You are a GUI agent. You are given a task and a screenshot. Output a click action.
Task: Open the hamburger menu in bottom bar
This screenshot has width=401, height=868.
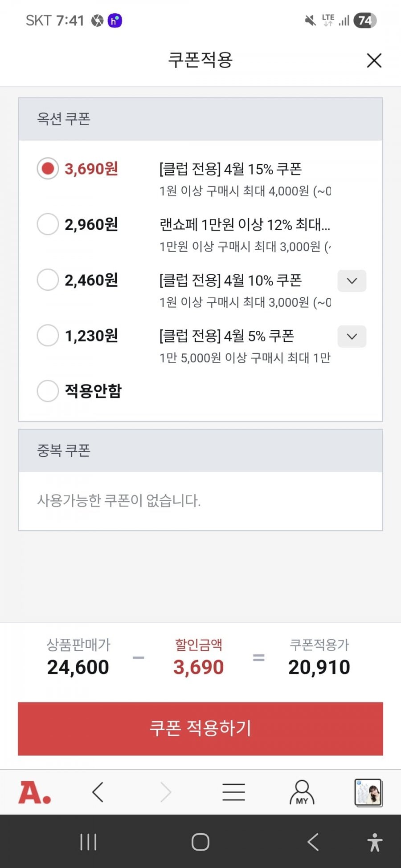(233, 792)
